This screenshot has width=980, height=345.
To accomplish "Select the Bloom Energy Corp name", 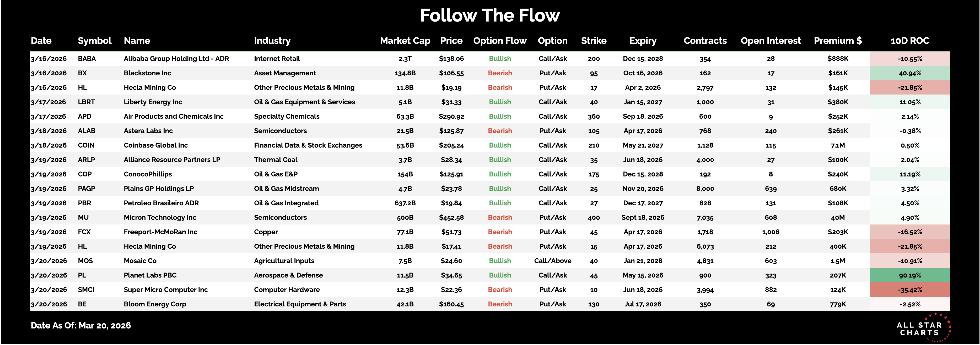I will click(155, 304).
